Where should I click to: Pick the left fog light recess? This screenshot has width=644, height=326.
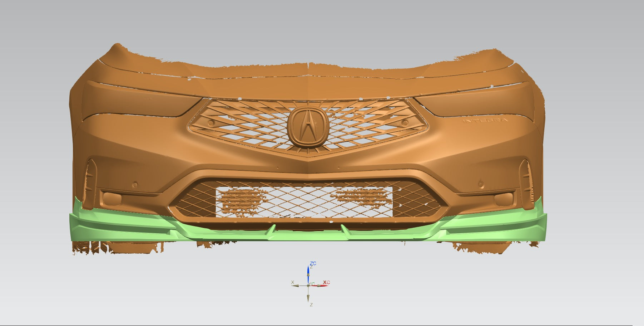pyautogui.click(x=112, y=198)
